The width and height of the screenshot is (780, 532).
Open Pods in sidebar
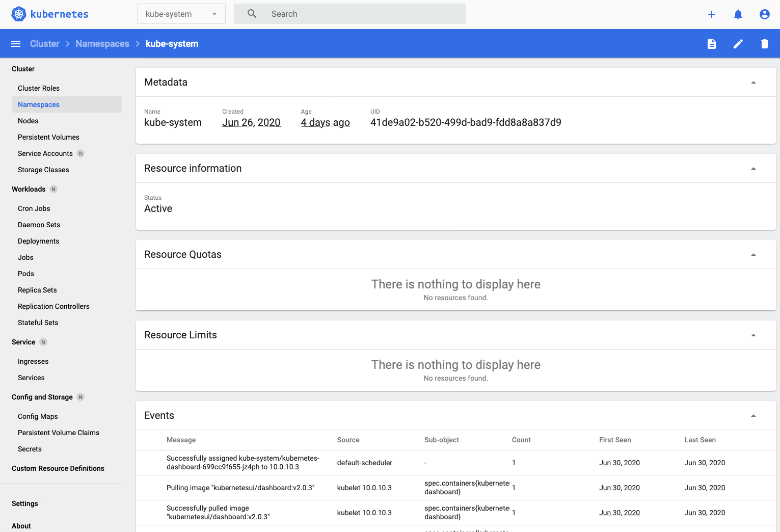(26, 274)
